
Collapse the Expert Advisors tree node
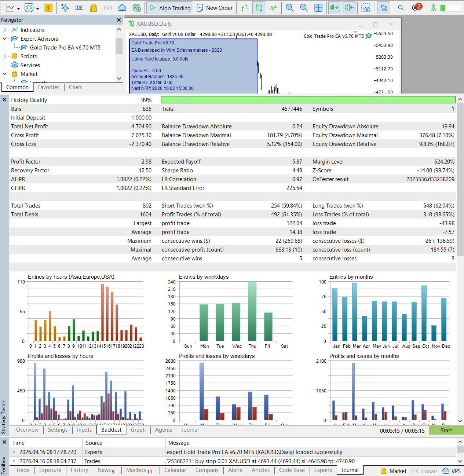[x=4, y=39]
